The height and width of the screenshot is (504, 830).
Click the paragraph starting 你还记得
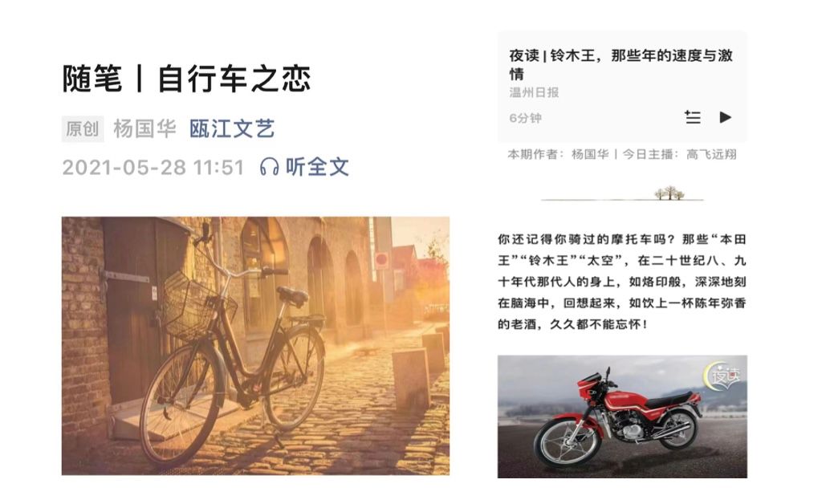[622, 282]
